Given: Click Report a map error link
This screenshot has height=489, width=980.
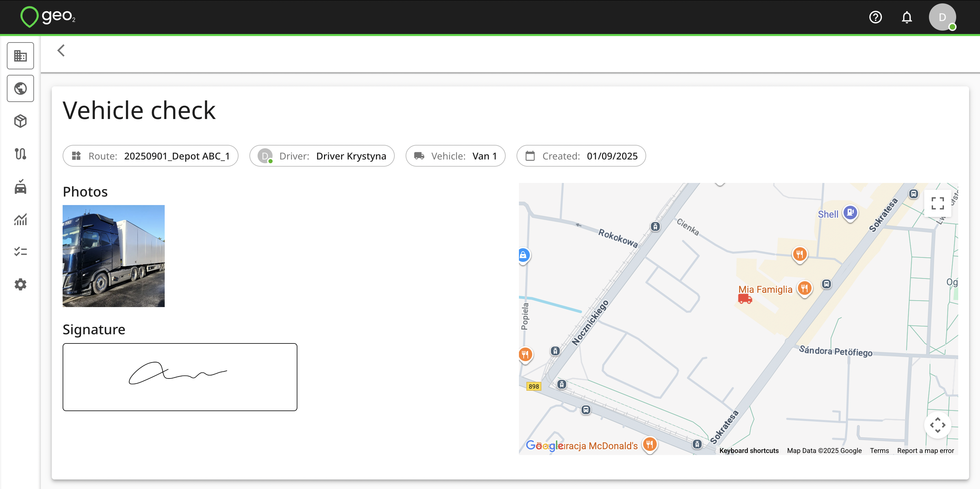Looking at the screenshot, I should click(x=925, y=451).
